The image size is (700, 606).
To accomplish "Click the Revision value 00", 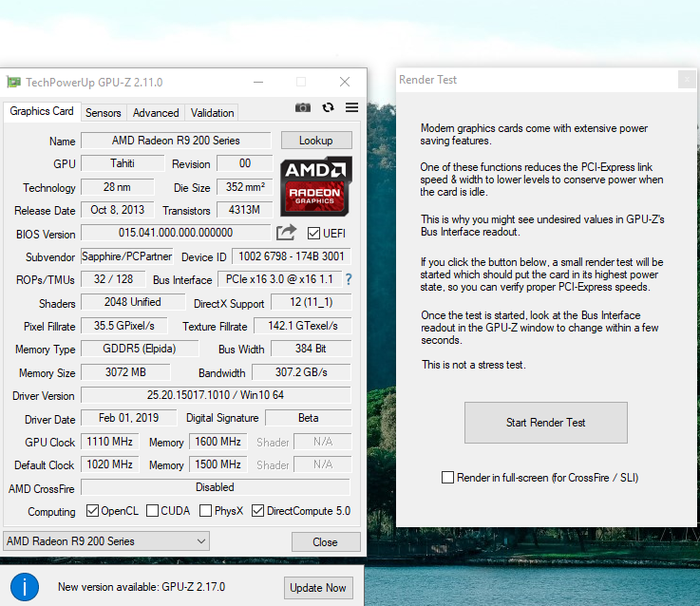I will 245,163.
